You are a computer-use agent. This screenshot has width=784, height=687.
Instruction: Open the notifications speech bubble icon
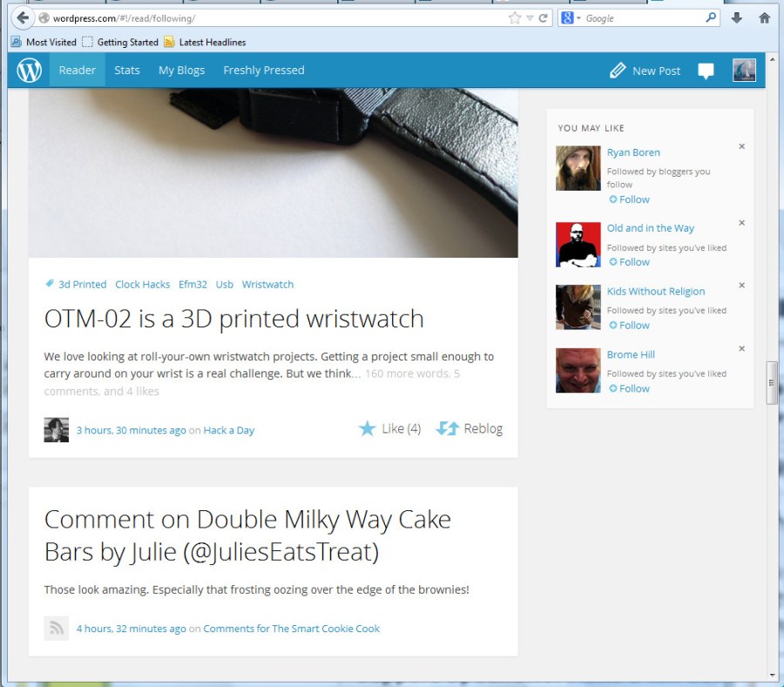tap(706, 71)
